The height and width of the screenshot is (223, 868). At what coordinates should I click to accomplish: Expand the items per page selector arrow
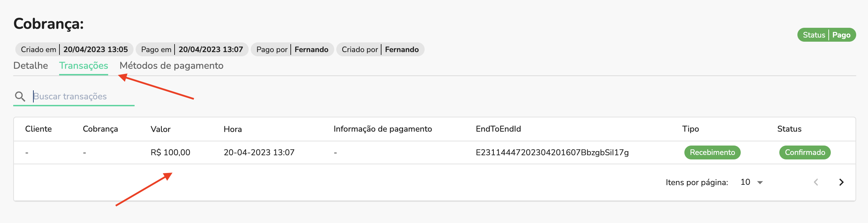[760, 182]
